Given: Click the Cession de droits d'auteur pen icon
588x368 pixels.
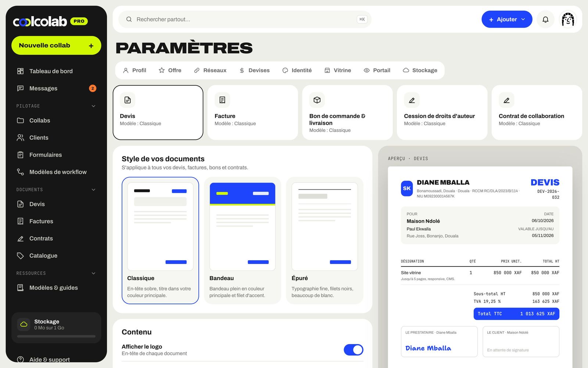Looking at the screenshot, I should 412,100.
